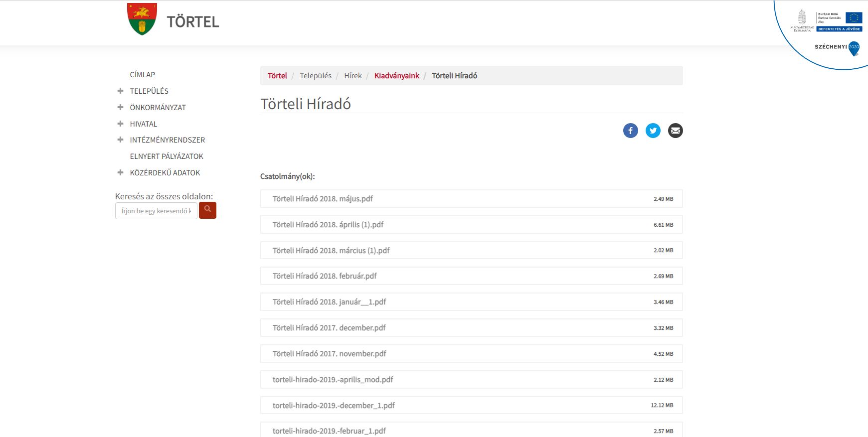Click Település in the breadcrumb
Screen dimensions: 868x437
(x=316, y=76)
